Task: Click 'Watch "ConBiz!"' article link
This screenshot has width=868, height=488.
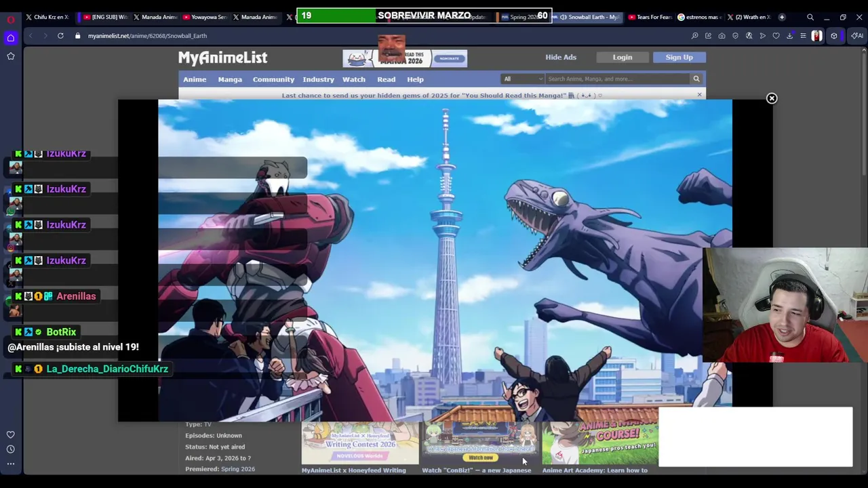Action: pos(477,470)
